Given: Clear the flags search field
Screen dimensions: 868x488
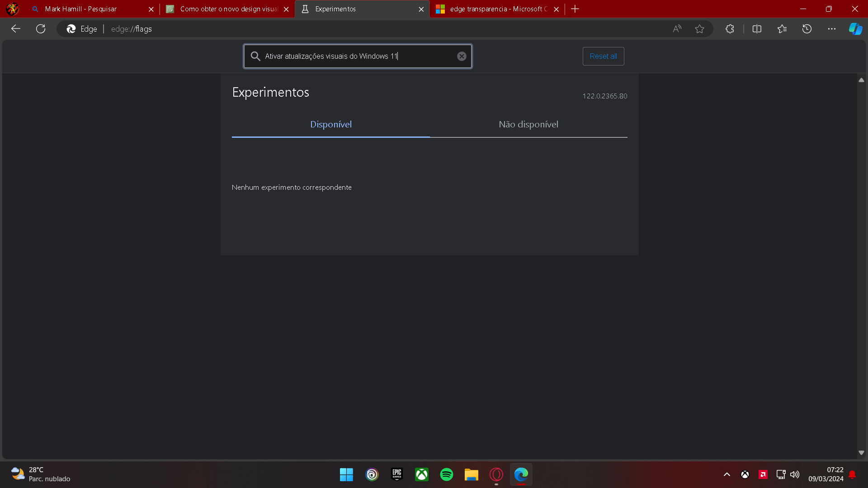Looking at the screenshot, I should [462, 56].
